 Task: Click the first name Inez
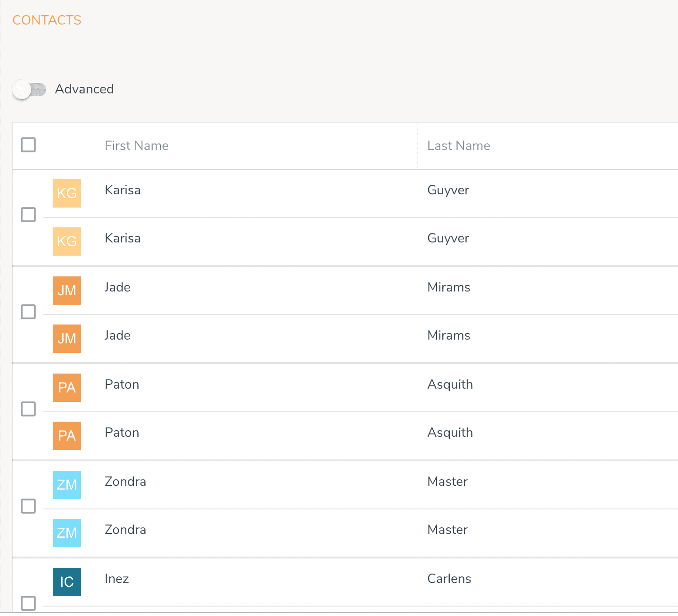pos(117,579)
